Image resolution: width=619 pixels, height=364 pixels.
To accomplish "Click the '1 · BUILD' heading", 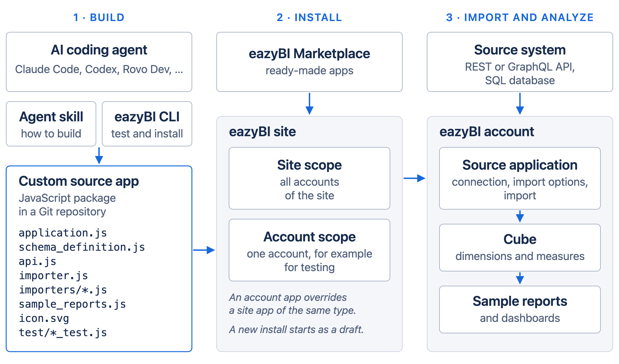I will (99, 17).
